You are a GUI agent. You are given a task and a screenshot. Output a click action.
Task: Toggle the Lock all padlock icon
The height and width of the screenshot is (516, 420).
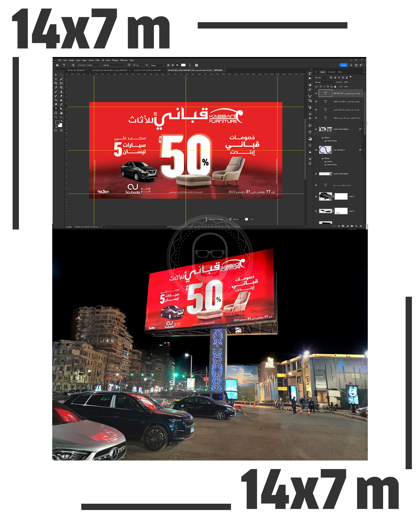pyautogui.click(x=335, y=86)
